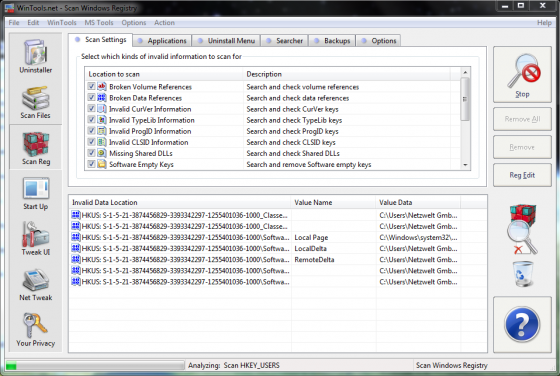The width and height of the screenshot is (560, 376).
Task: Open the Edit menu
Action: (x=33, y=22)
